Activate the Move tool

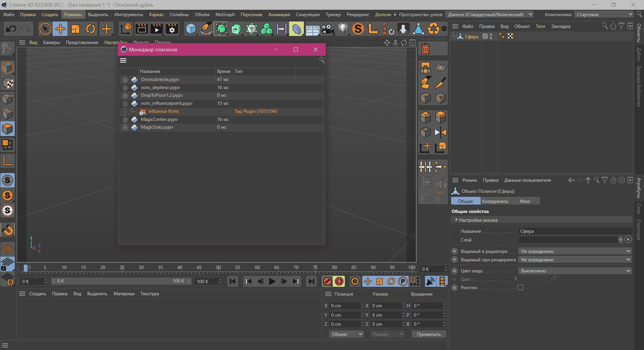coord(60,29)
